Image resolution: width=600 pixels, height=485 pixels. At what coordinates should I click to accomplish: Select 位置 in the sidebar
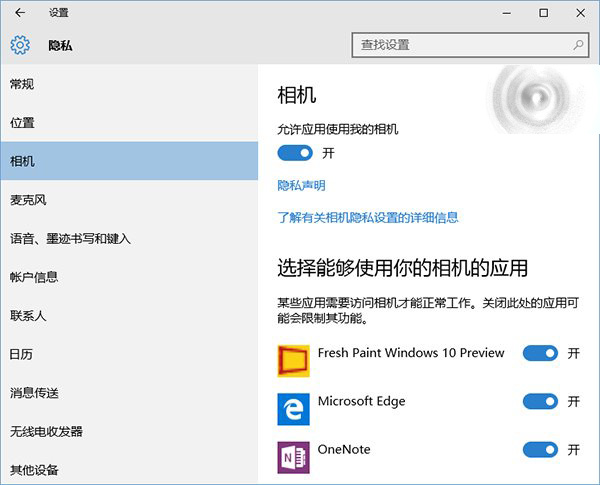tap(22, 122)
